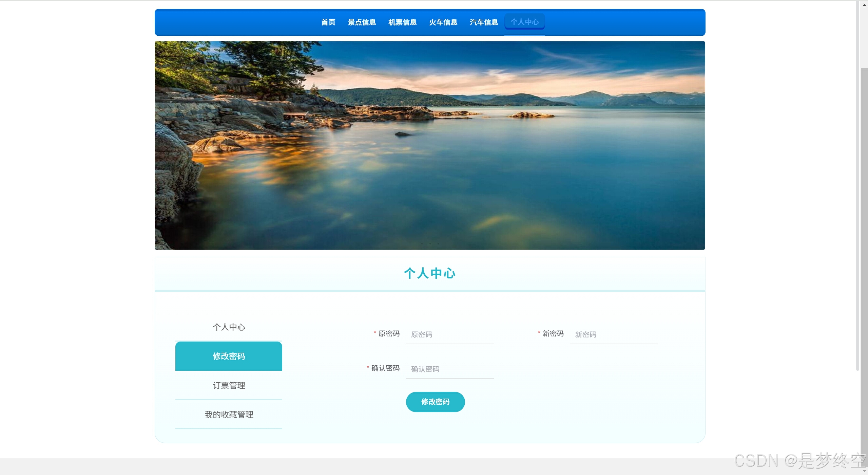Open 我的收藏管理 in the sidebar
The width and height of the screenshot is (868, 475).
[229, 415]
